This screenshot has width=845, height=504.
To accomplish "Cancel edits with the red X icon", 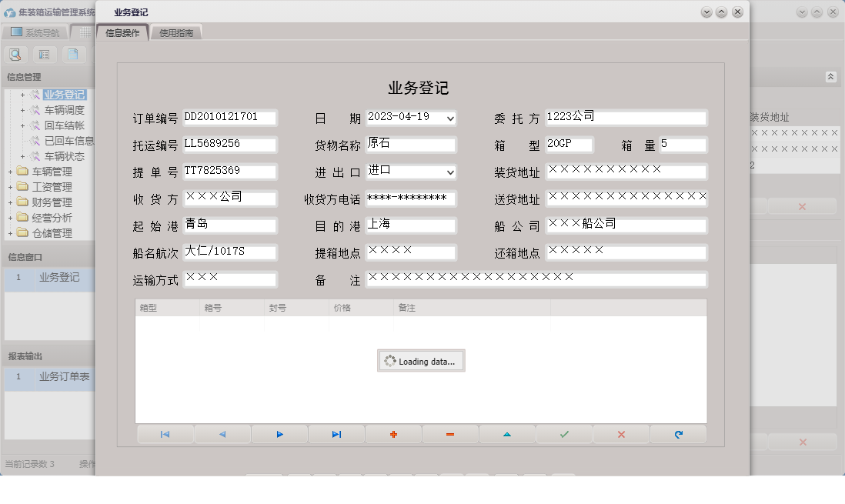I will point(621,434).
